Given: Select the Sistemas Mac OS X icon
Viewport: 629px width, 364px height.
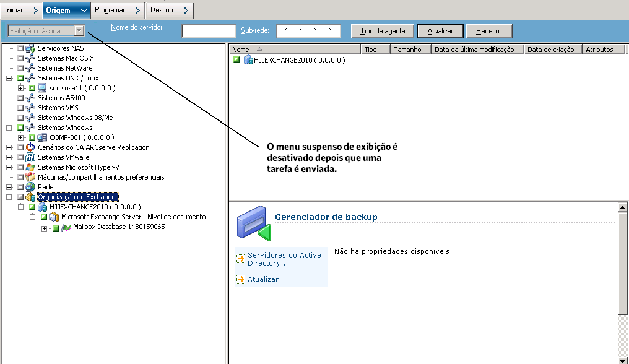Looking at the screenshot, I should (29, 58).
